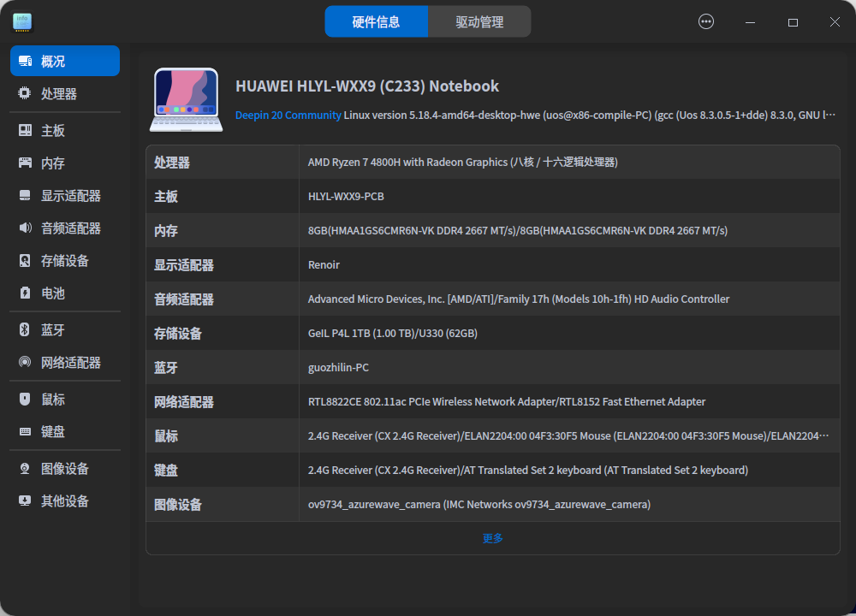Click the device manager app icon in title bar

coord(22,22)
